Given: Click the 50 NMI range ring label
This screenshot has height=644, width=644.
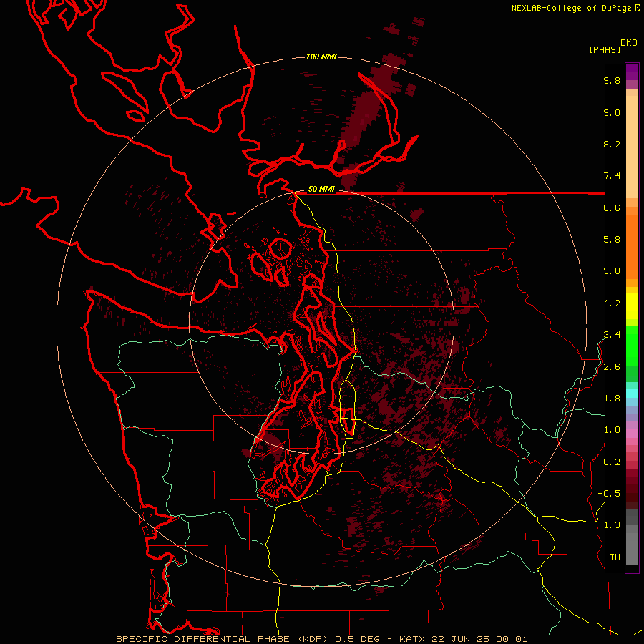Looking at the screenshot, I should (321, 190).
